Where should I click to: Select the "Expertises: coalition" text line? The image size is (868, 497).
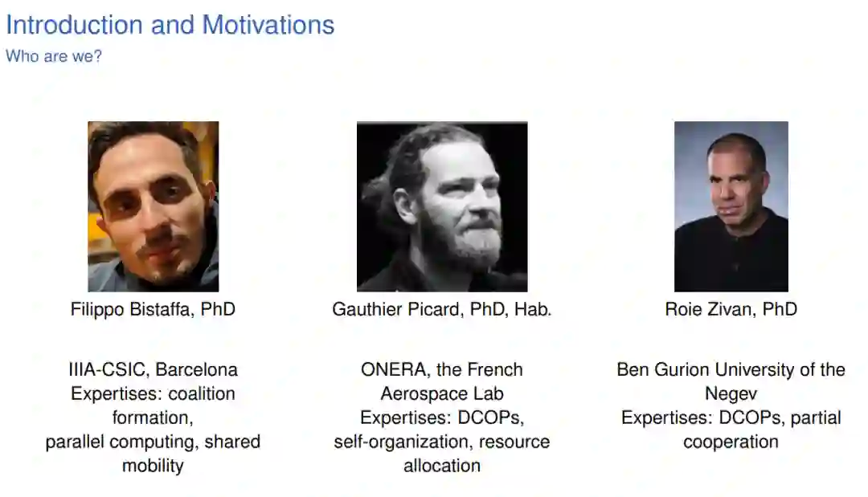click(x=153, y=394)
